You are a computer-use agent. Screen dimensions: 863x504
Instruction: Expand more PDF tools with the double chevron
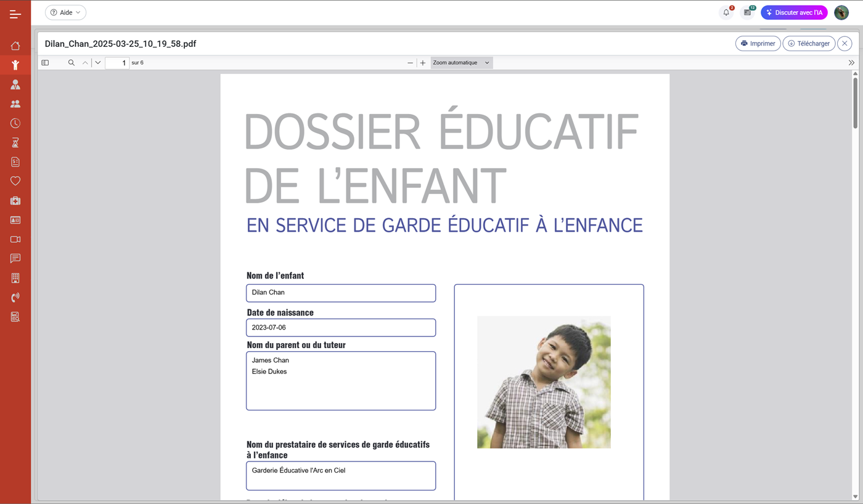[851, 62]
